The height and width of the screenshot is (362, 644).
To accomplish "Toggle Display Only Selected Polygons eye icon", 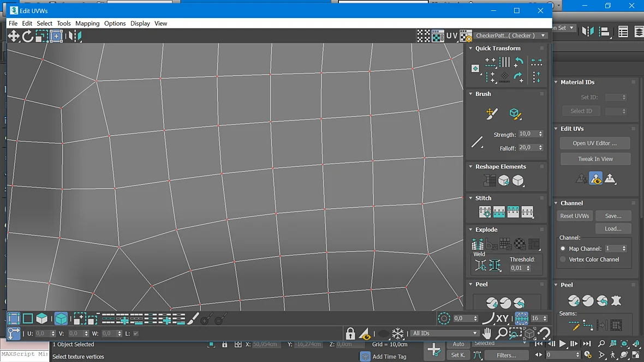I will pyautogui.click(x=365, y=333).
